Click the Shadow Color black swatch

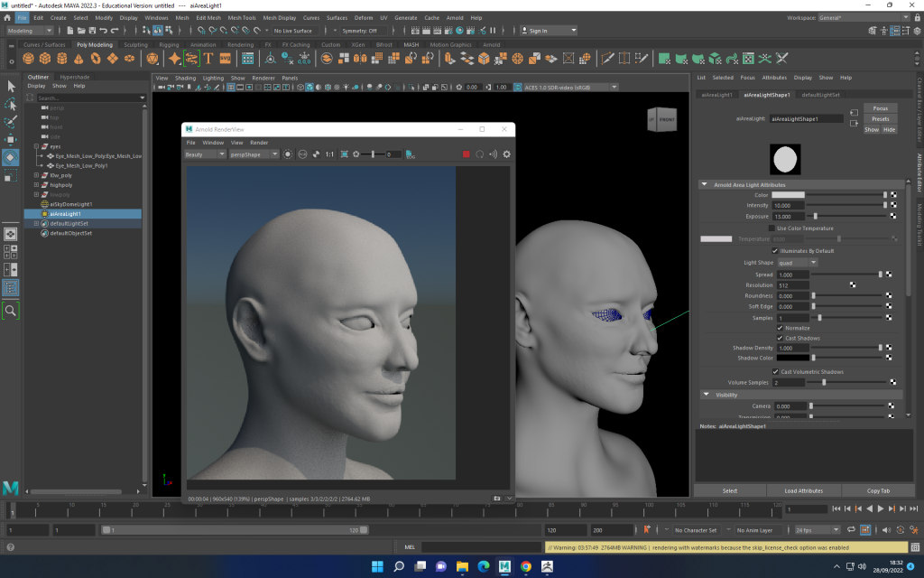(x=793, y=358)
